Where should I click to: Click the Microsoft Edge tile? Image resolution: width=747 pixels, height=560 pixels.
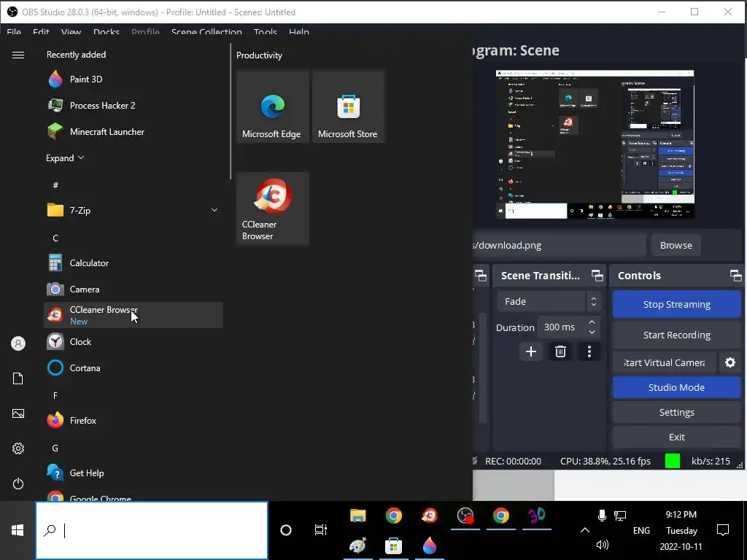click(273, 106)
